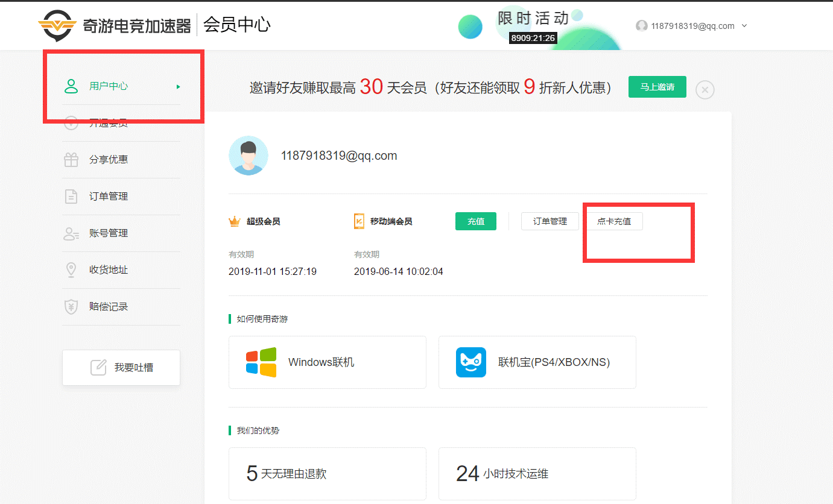Open 赔偿记录 in the sidebar

click(x=121, y=307)
